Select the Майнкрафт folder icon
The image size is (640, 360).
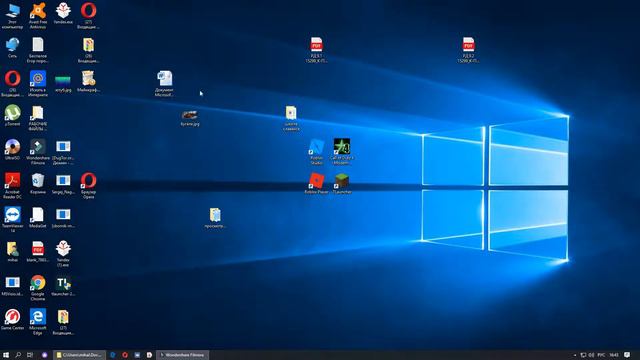click(x=88, y=81)
